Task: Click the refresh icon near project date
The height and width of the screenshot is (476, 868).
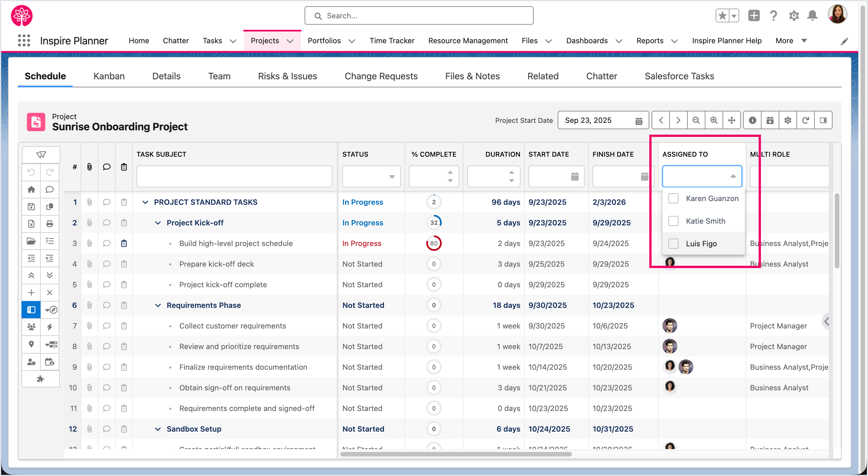Action: pos(805,120)
